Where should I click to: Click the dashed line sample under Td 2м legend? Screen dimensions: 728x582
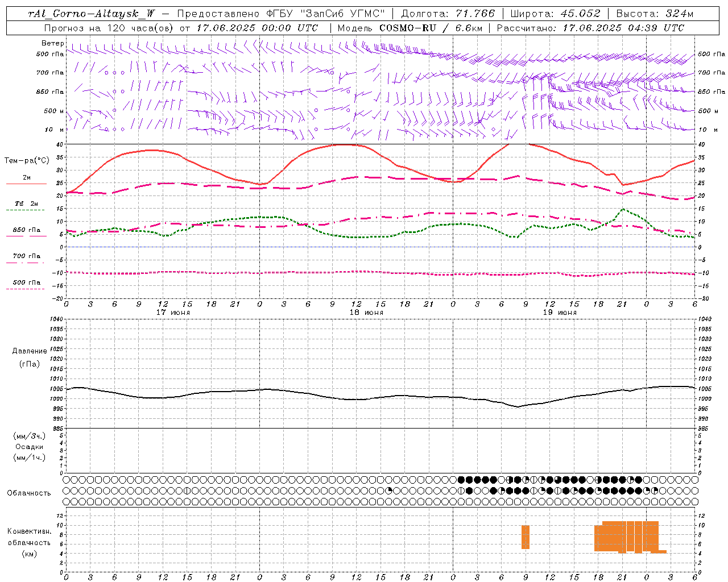25,210
